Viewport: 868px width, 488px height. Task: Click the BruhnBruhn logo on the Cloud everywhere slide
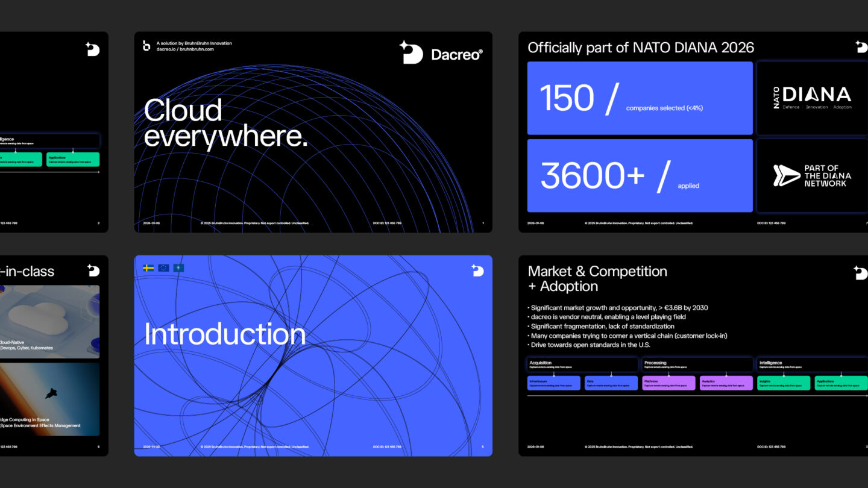[146, 46]
